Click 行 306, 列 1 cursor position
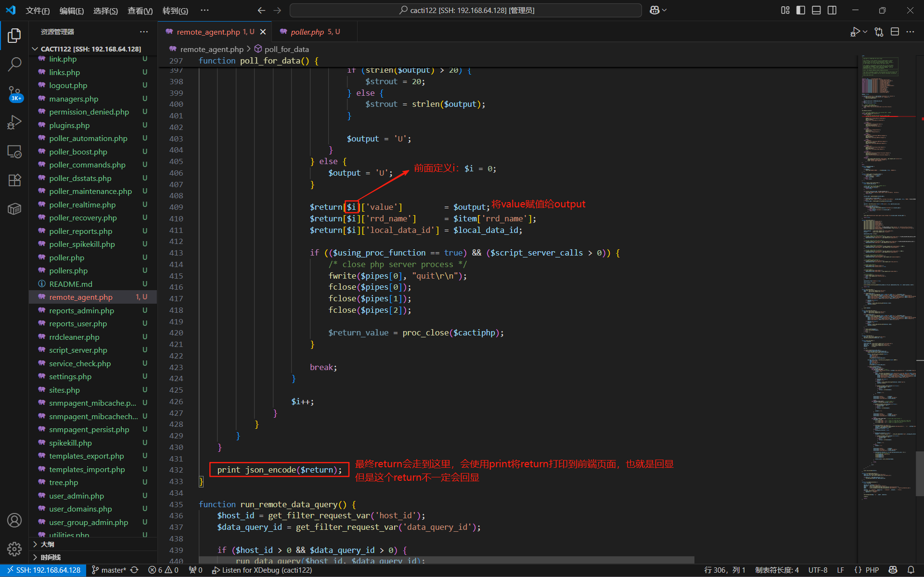The width and height of the screenshot is (924, 577). coord(725,570)
